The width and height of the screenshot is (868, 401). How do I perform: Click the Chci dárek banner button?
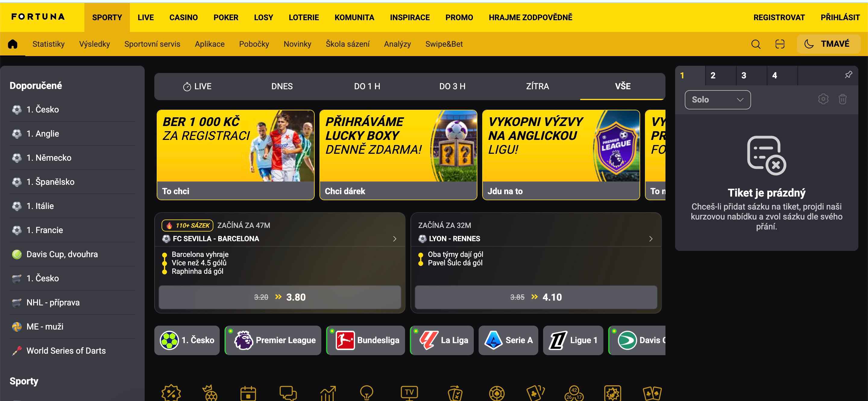pyautogui.click(x=398, y=191)
